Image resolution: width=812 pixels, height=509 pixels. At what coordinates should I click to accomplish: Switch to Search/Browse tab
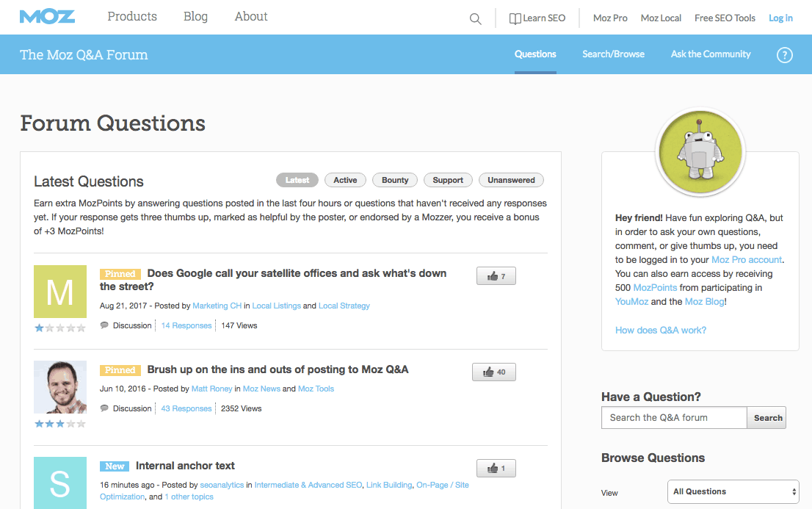[x=613, y=54]
